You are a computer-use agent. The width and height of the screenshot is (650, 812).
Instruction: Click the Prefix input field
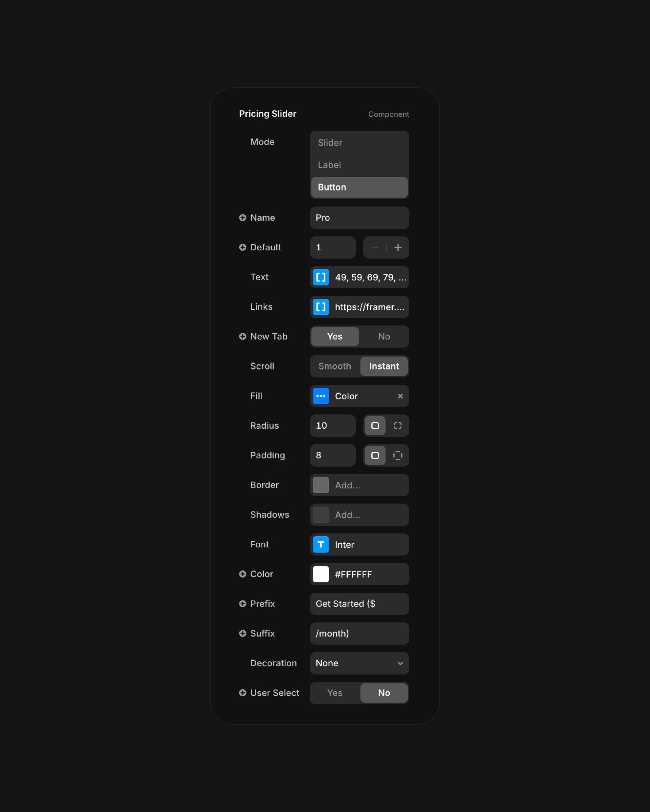coord(359,603)
